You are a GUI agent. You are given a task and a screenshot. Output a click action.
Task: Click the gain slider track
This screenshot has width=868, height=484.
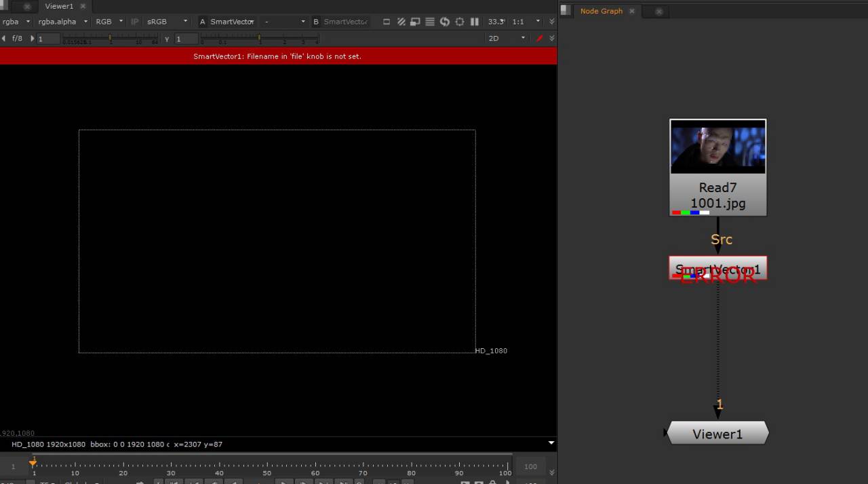coord(110,39)
